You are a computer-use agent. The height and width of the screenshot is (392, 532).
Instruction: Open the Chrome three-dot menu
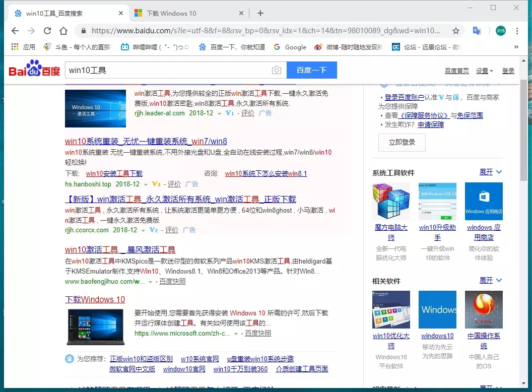pos(517,31)
